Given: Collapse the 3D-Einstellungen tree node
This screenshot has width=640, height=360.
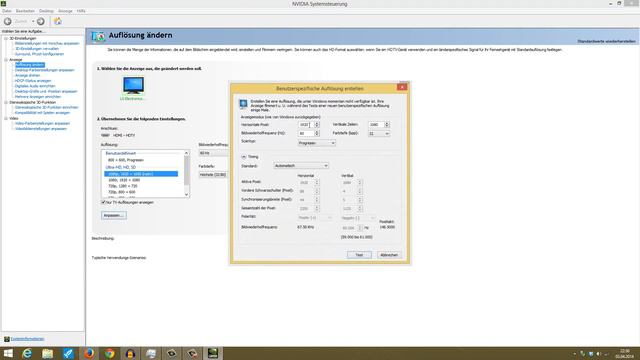Looking at the screenshot, I should (x=6, y=38).
